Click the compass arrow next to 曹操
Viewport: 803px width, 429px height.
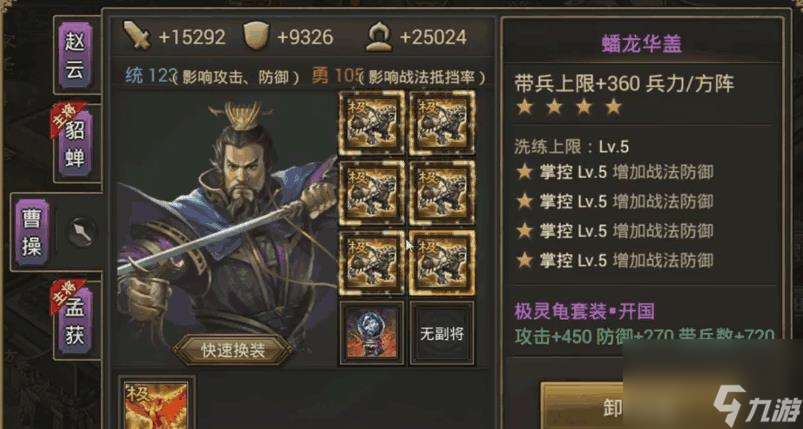[82, 232]
